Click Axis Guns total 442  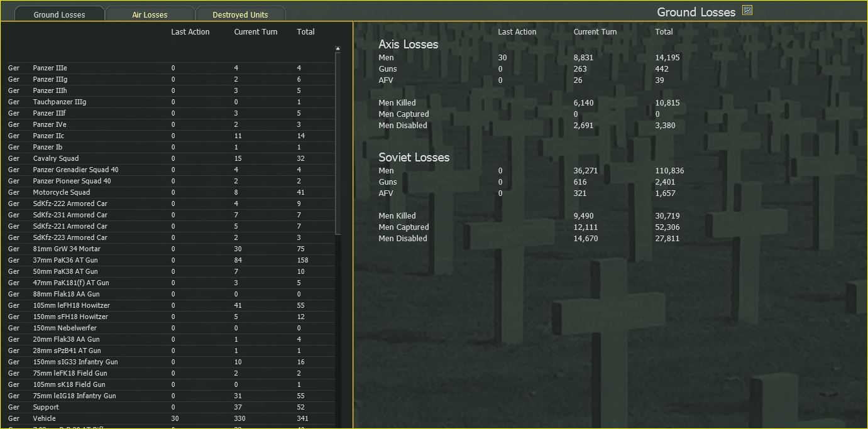[x=661, y=68]
